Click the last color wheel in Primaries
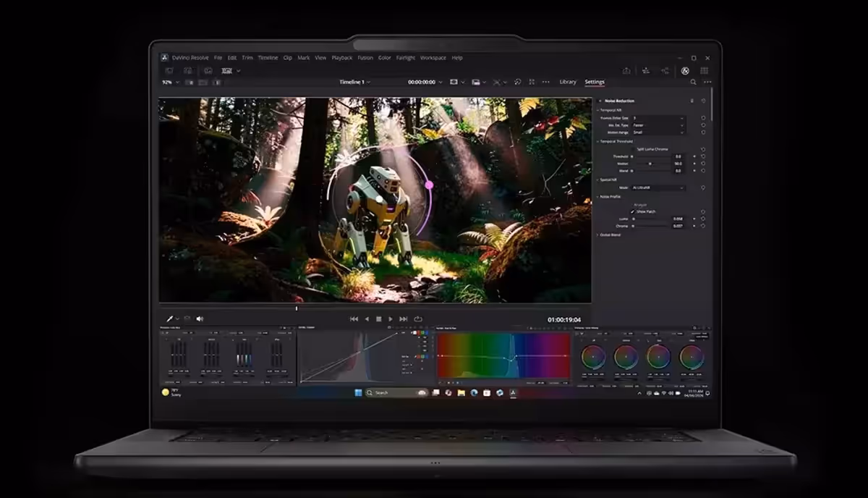The image size is (868, 498). pos(692,356)
